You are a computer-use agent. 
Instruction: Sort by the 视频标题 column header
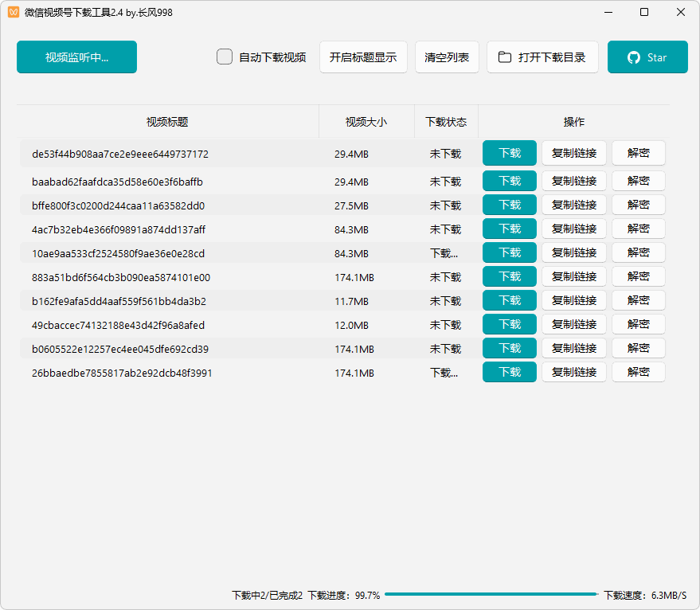point(167,122)
